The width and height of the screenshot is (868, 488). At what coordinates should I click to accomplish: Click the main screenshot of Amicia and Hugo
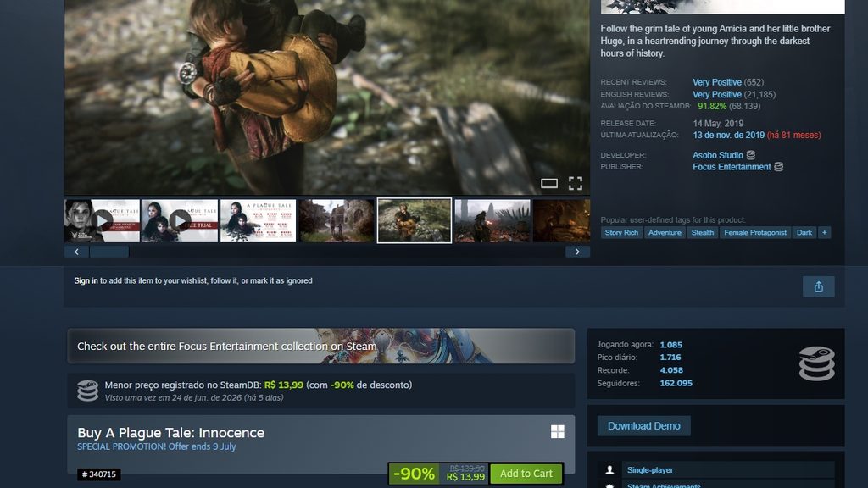click(x=327, y=97)
